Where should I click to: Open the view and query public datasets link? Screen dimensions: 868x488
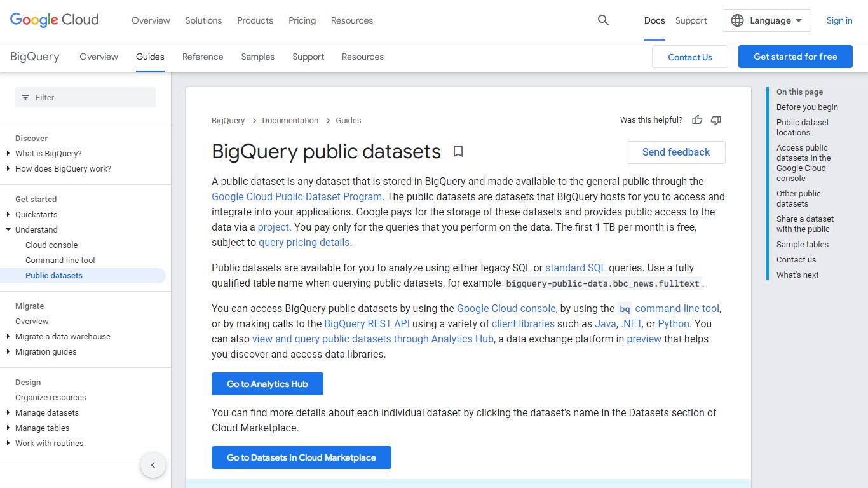coord(373,339)
